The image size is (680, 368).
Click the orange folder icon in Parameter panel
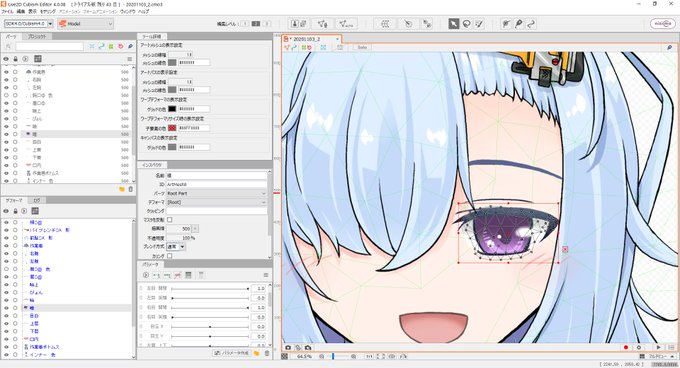click(256, 353)
